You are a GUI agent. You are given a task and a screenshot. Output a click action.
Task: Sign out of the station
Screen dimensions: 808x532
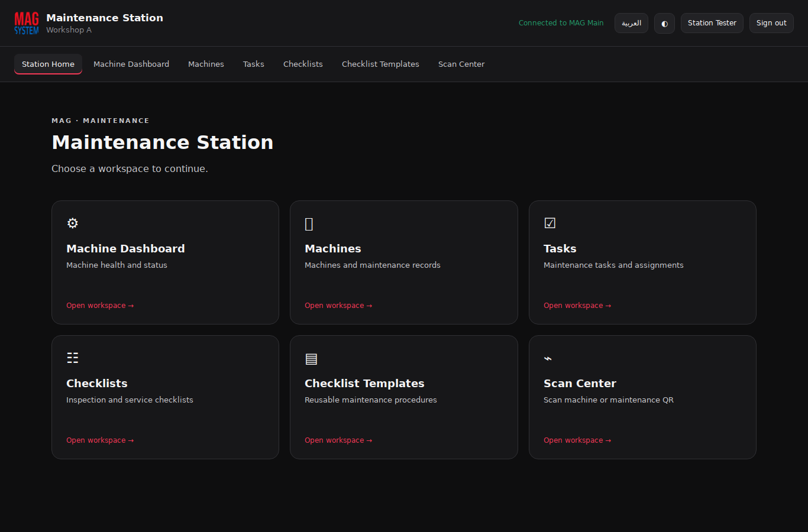771,23
